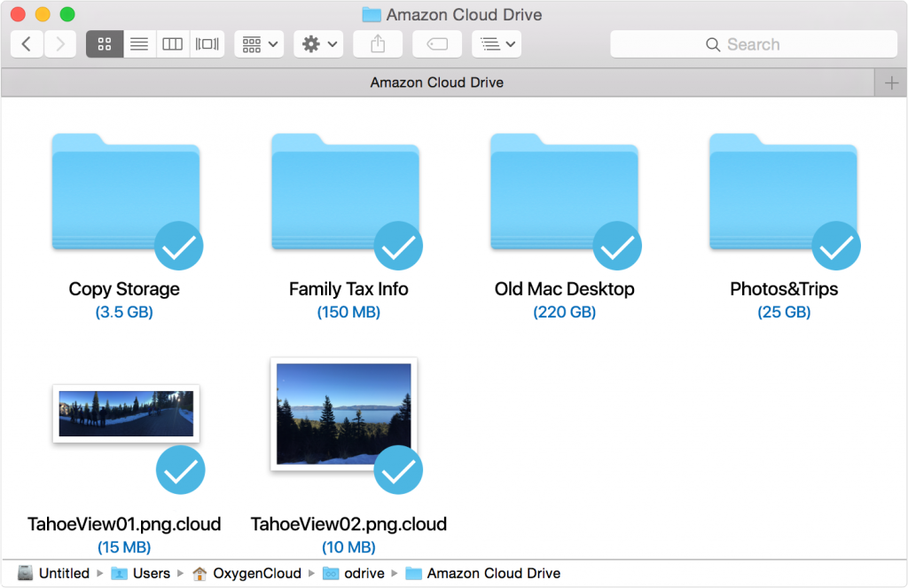Open the action gear dropdown
The image size is (908, 588).
pos(317,43)
